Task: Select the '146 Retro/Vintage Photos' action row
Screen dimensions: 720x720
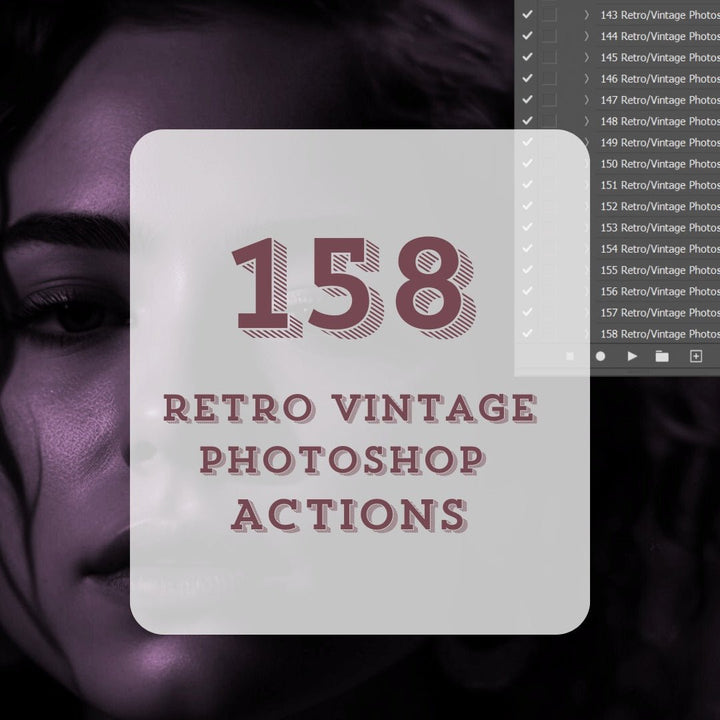Action: (x=658, y=79)
